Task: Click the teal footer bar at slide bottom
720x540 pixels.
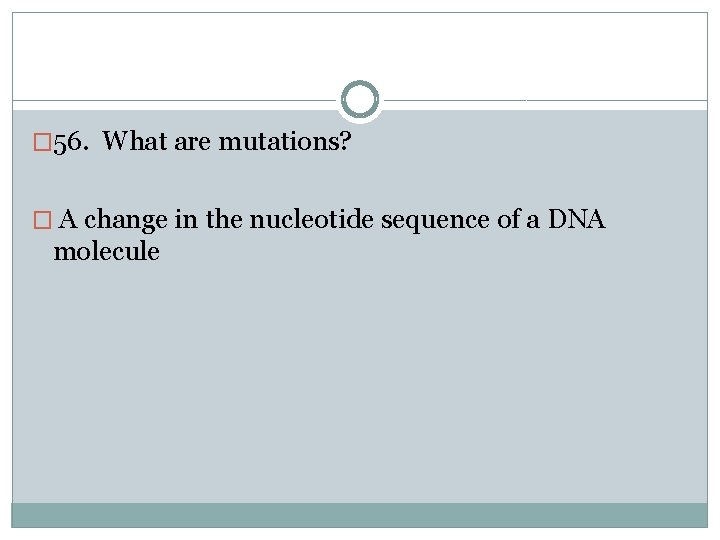Action: tap(360, 515)
